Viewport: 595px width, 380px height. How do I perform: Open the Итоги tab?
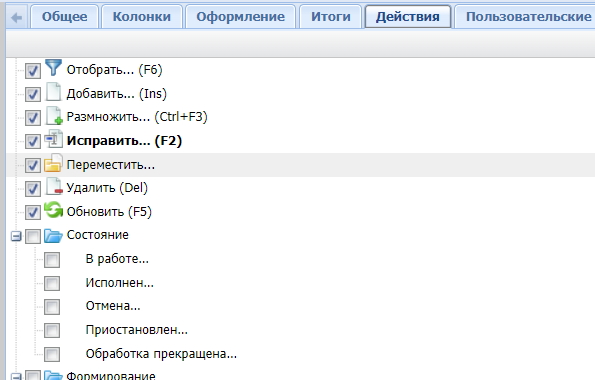331,17
